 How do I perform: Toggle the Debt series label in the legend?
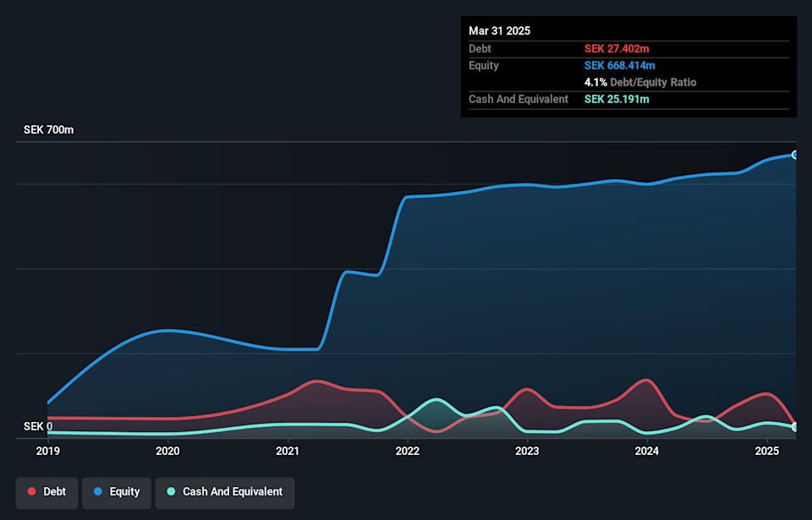coord(56,492)
